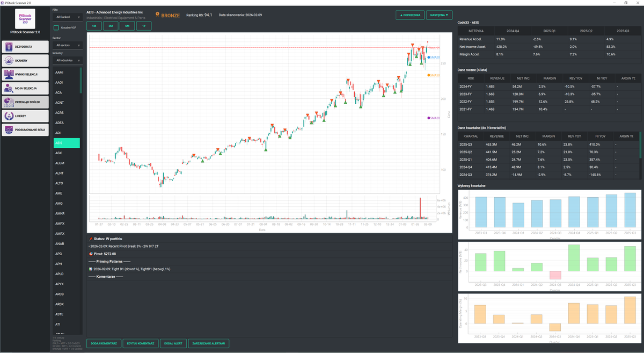644x353 pixels.
Task: Open the Liderzy section
Action: pyautogui.click(x=25, y=116)
